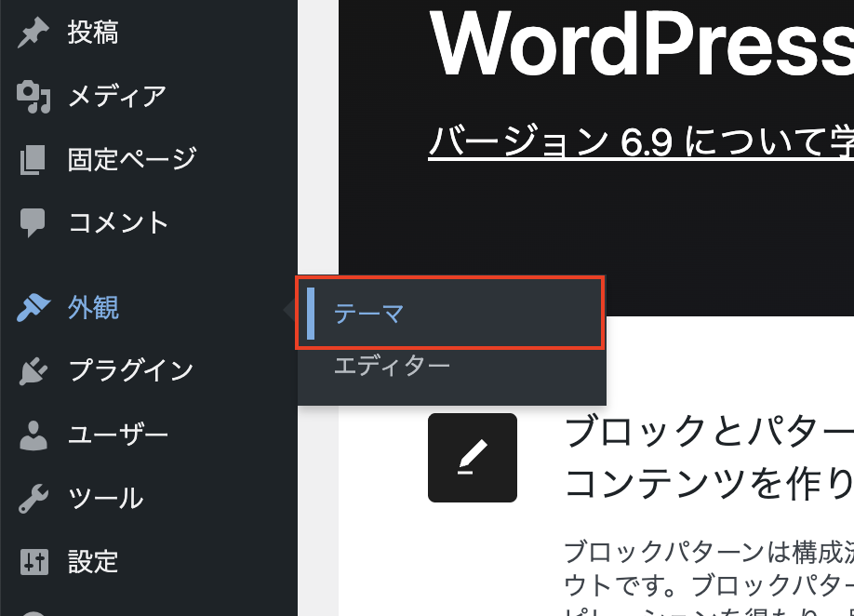Open the 投稿 text label in sidebar
This screenshot has height=616, width=854.
[x=93, y=33]
